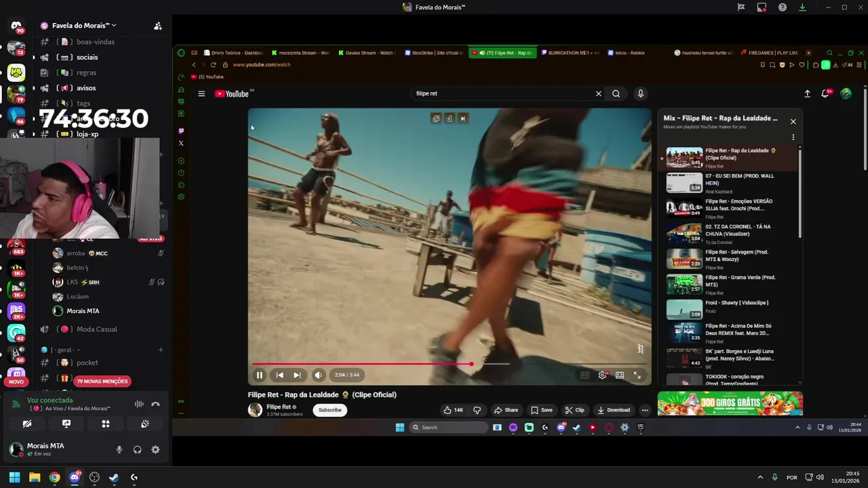Download the video via Download button

click(x=614, y=410)
